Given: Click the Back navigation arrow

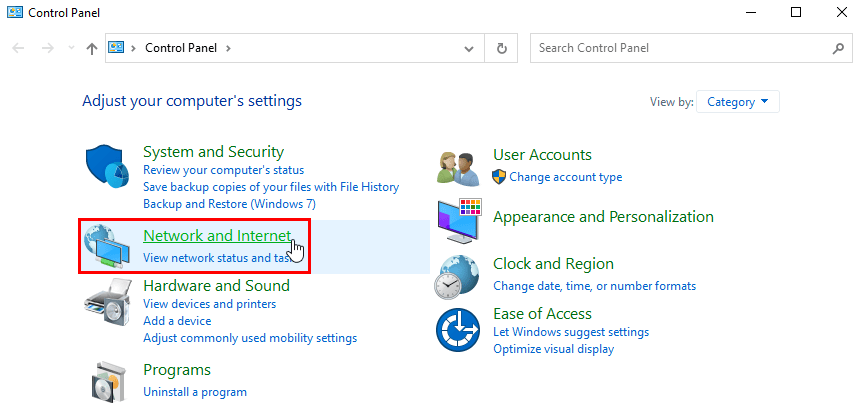Looking at the screenshot, I should [x=18, y=48].
